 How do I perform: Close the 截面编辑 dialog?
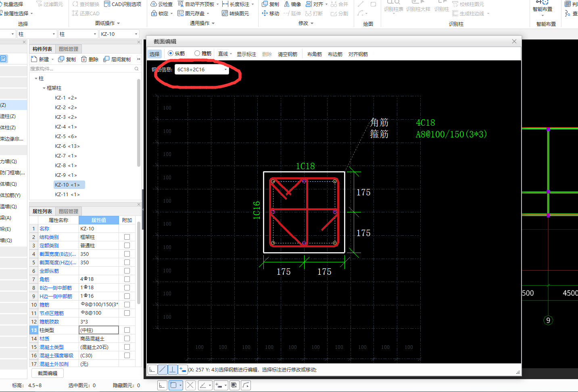click(514, 41)
